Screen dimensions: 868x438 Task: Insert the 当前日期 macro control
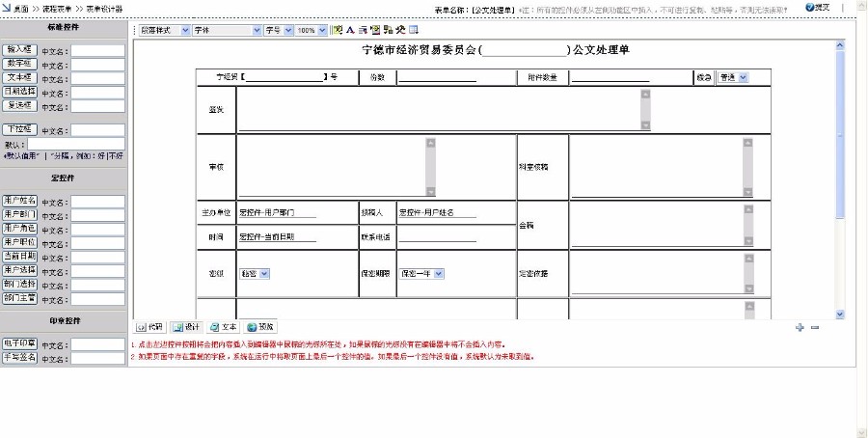[20, 257]
